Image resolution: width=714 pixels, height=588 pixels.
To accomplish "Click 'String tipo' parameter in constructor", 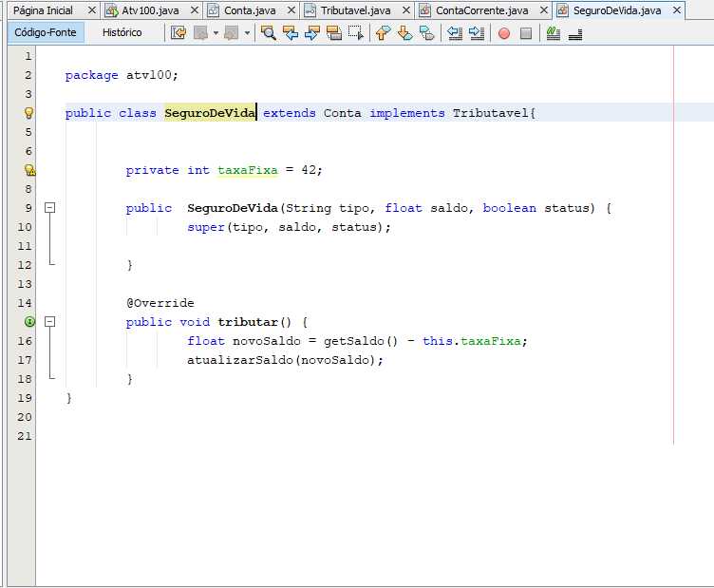I will [x=327, y=208].
